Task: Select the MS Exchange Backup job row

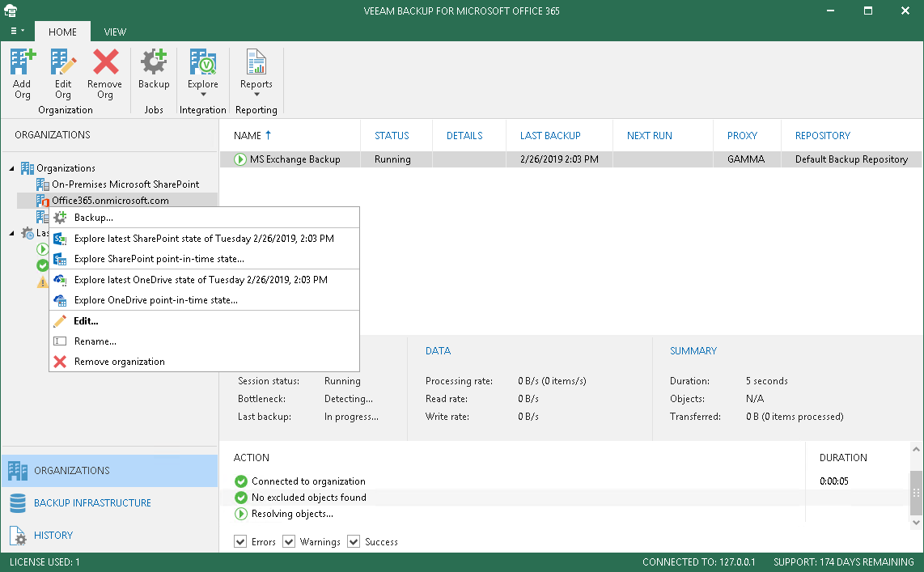Action: (571, 159)
